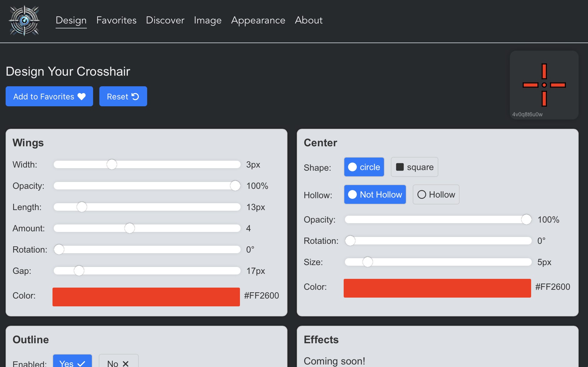The width and height of the screenshot is (588, 367).
Task: Click the undo arrow icon on Reset
Action: (x=135, y=97)
